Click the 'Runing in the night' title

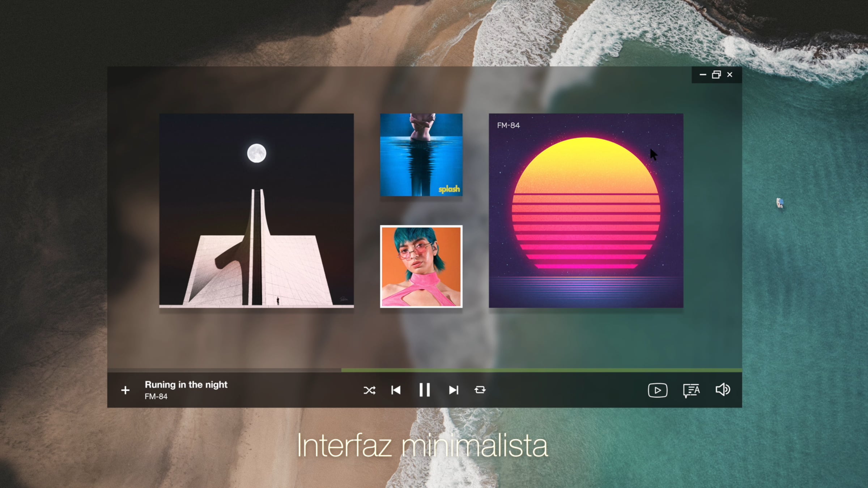[186, 385]
